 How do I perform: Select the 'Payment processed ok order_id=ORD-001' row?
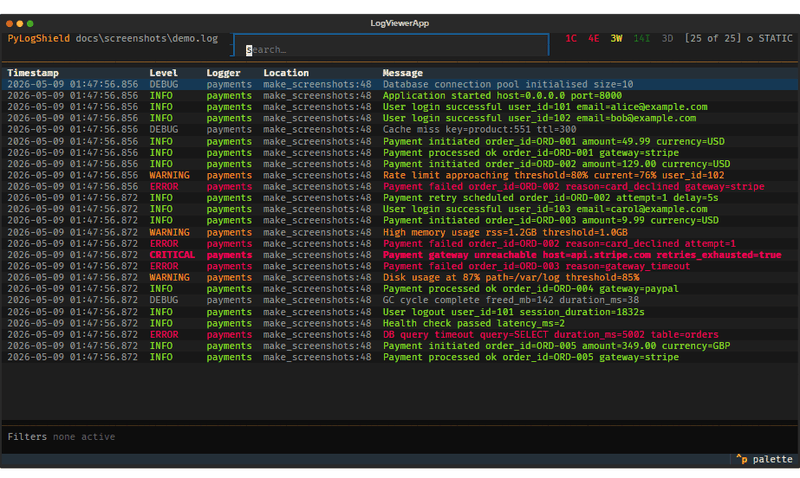(x=400, y=153)
